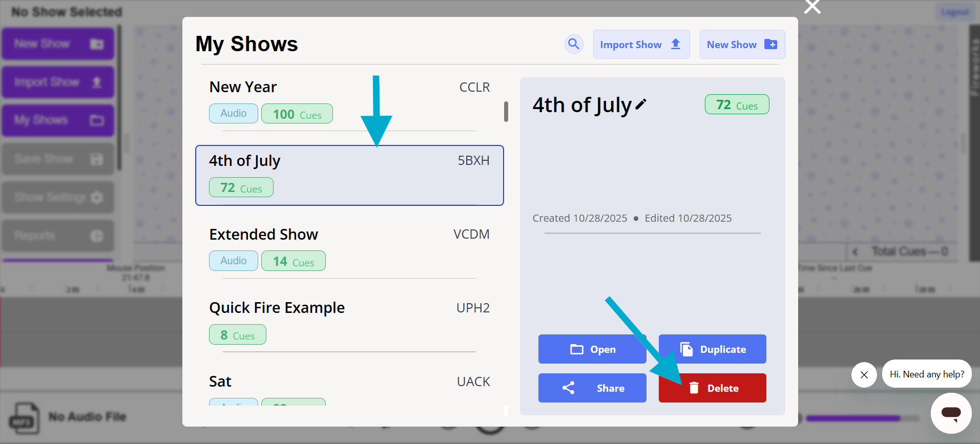Click the 14 Cues badge on Extended Show

pos(293,261)
